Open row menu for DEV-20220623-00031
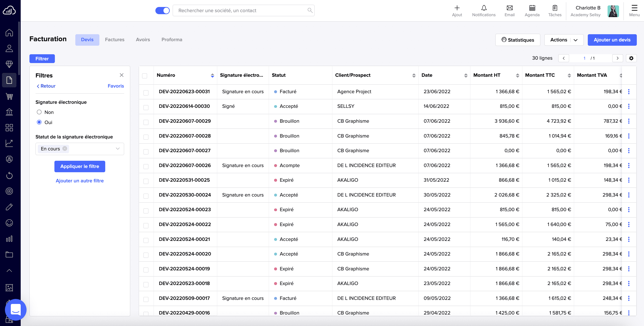 (628, 92)
